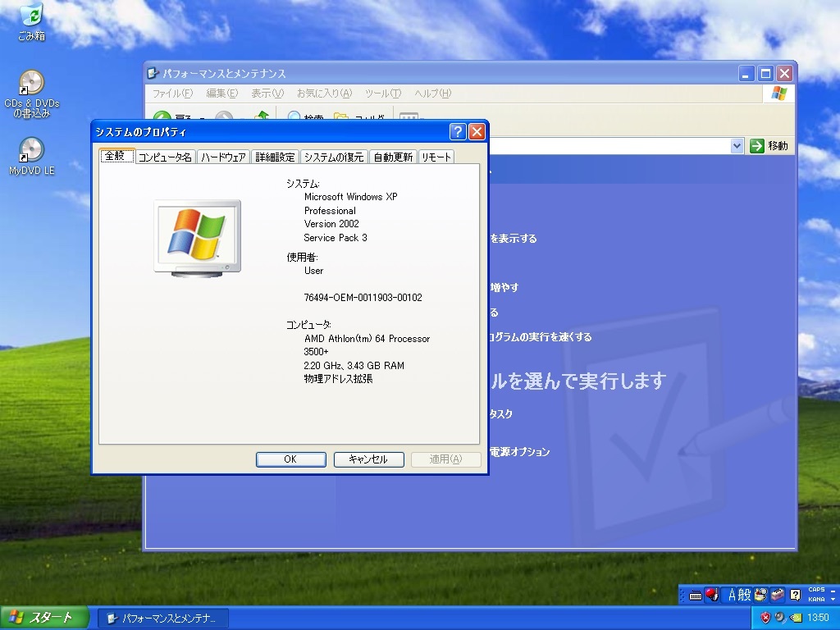The image size is (840, 630).
Task: Confirm with the OK button
Action: [x=291, y=459]
